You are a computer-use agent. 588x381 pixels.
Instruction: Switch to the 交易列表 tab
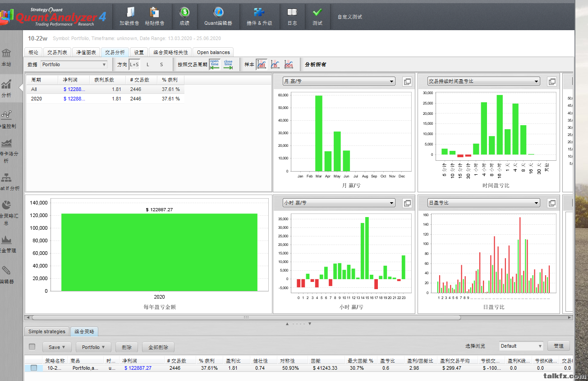tap(57, 52)
